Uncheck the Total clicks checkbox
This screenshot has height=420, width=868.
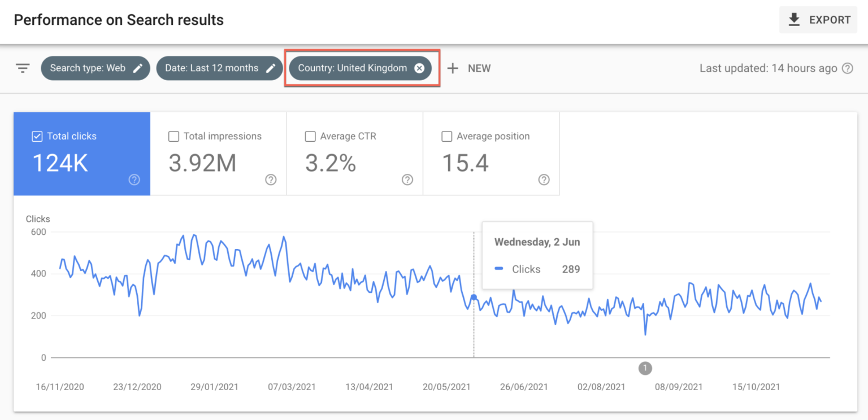37,136
